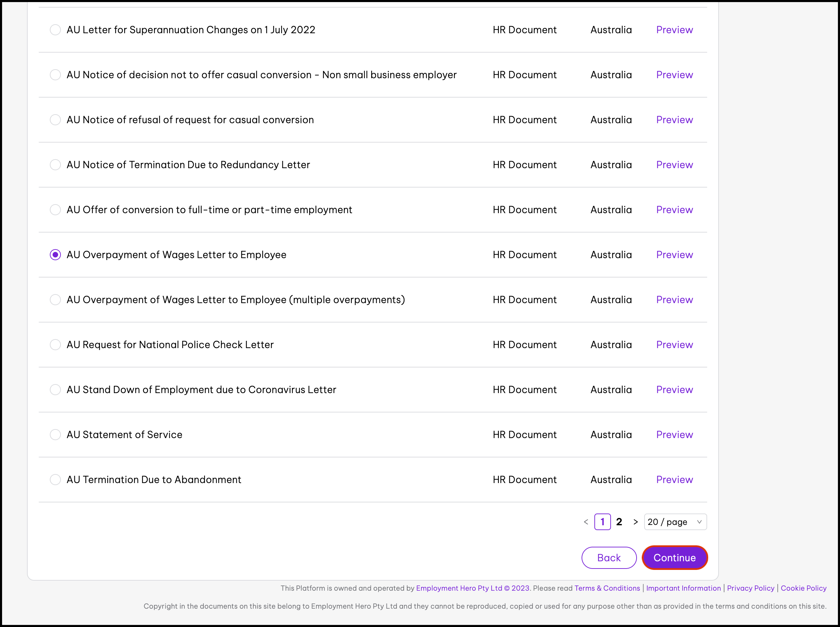Go to page 2 of results
Viewport: 840px width, 627px height.
(619, 522)
